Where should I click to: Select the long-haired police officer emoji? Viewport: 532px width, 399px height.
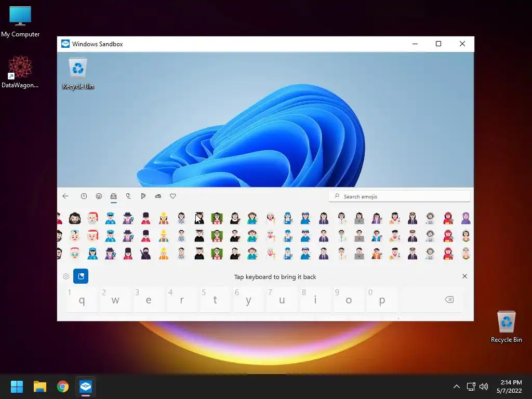pos(92,253)
